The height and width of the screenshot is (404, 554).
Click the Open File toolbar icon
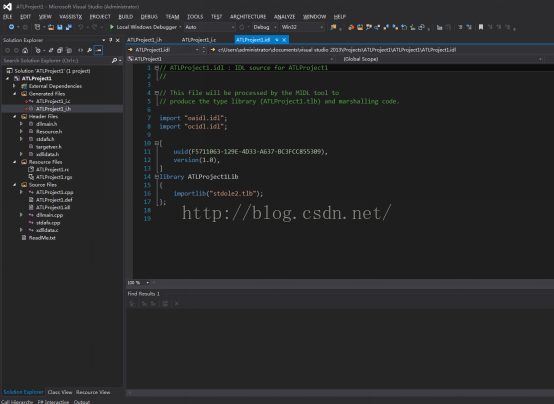[x=51, y=27]
